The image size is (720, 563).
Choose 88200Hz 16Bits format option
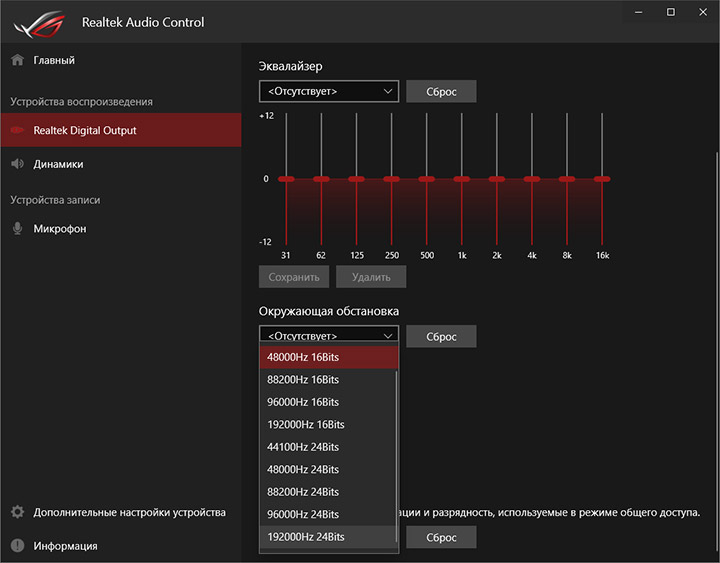point(327,380)
